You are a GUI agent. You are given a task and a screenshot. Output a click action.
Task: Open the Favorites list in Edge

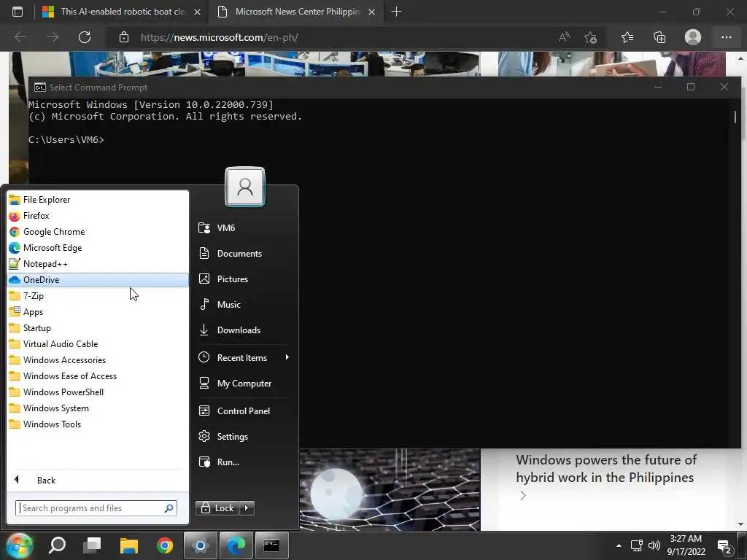point(627,37)
